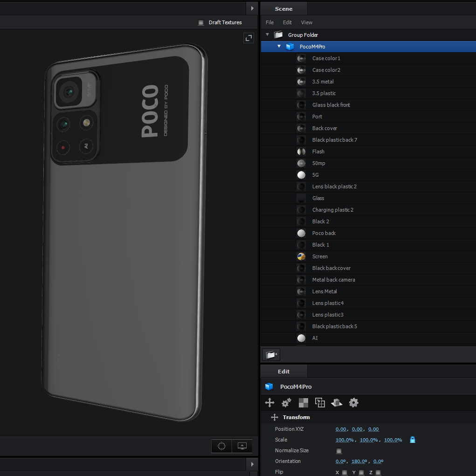476x476 pixels.
Task: Select the Lens plastic3 row
Action: (x=368, y=315)
